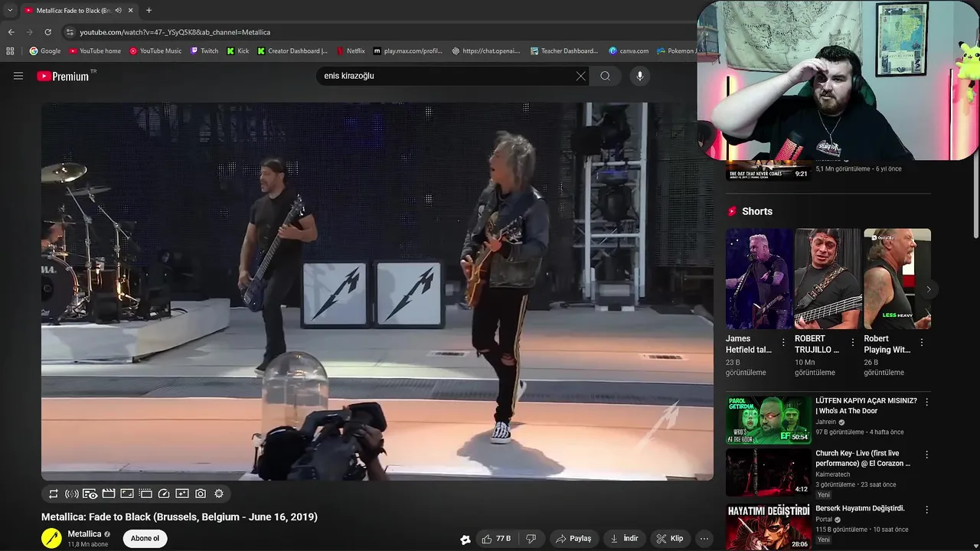
Task: Start voice search with the microphone
Action: 640,76
